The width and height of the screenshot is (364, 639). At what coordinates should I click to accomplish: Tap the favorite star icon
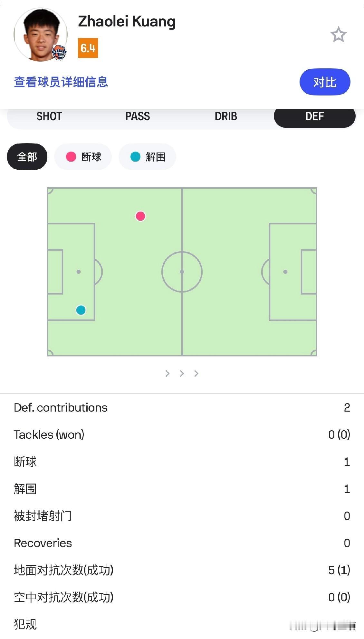point(338,35)
